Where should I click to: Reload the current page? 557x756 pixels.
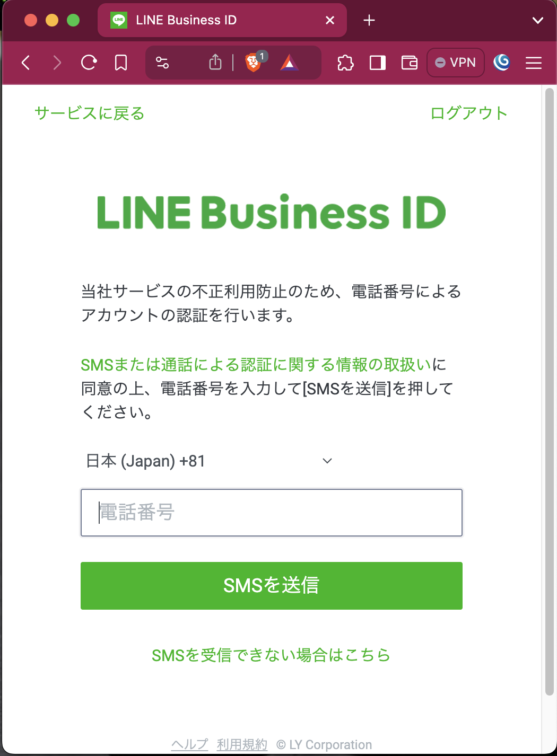89,63
